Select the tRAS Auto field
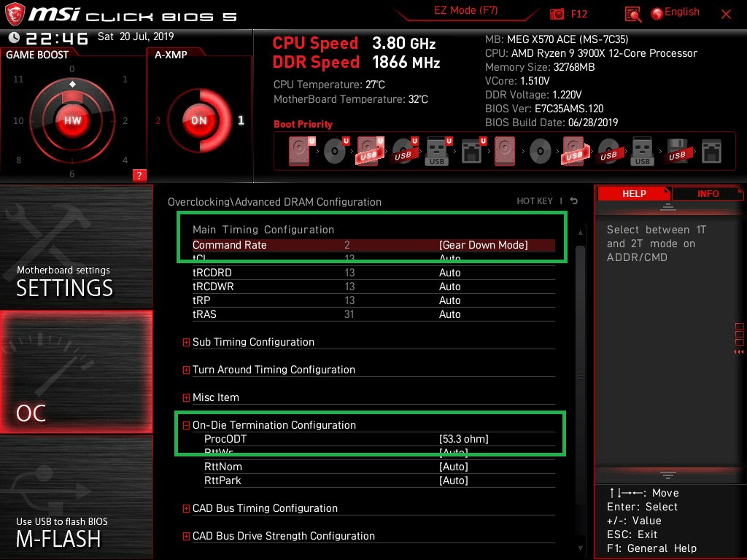This screenshot has width=747, height=560. pyautogui.click(x=449, y=314)
